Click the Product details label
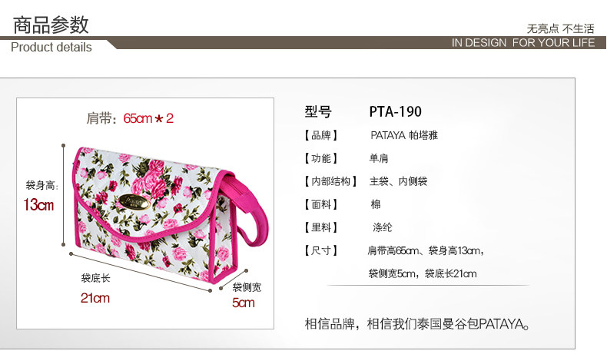This screenshot has width=607, height=364. [51, 47]
